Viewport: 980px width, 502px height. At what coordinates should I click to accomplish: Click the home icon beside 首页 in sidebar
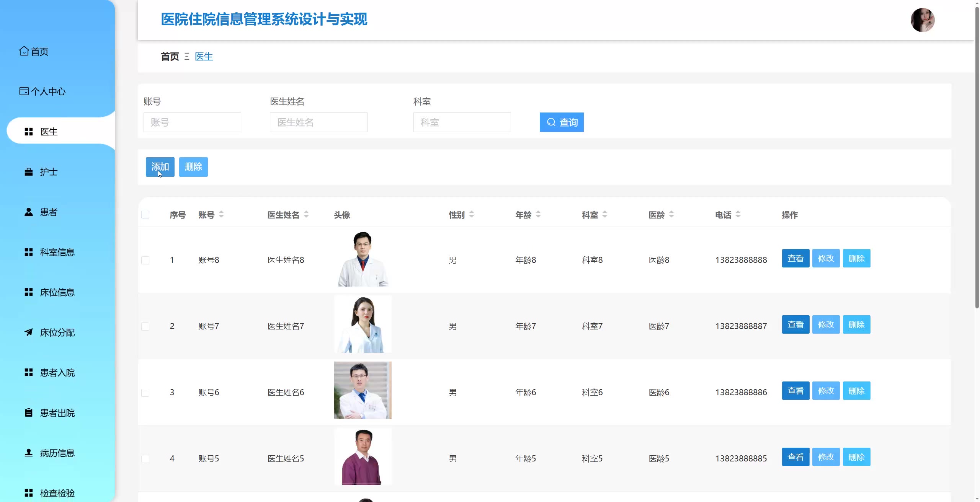[24, 51]
